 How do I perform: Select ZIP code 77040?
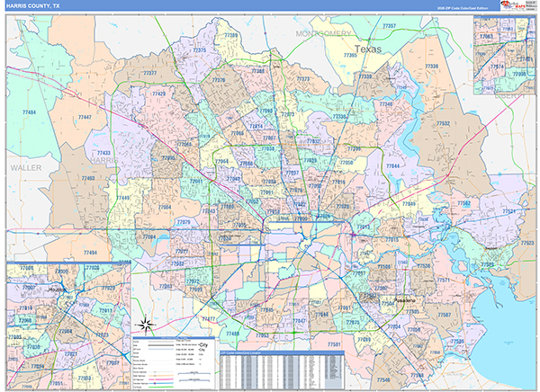click(233, 179)
